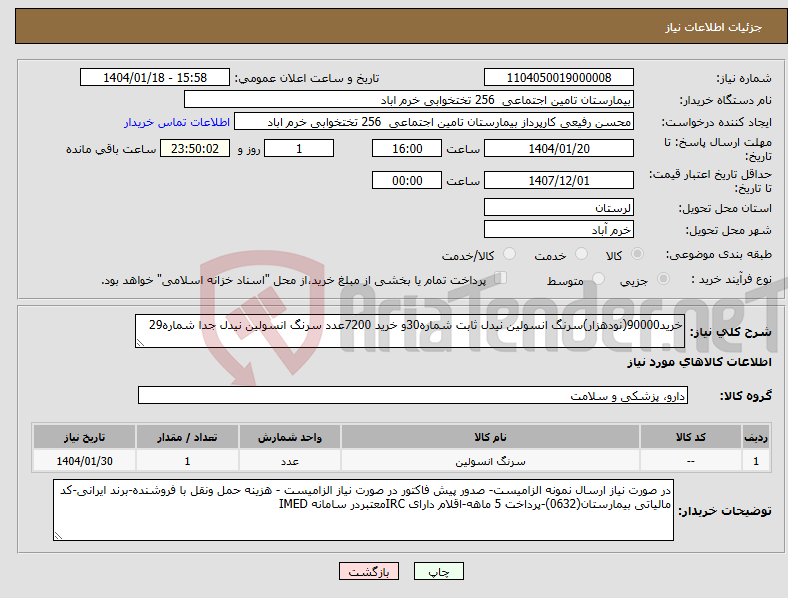
Task: Click the buyer notes text area
Action: 363,510
